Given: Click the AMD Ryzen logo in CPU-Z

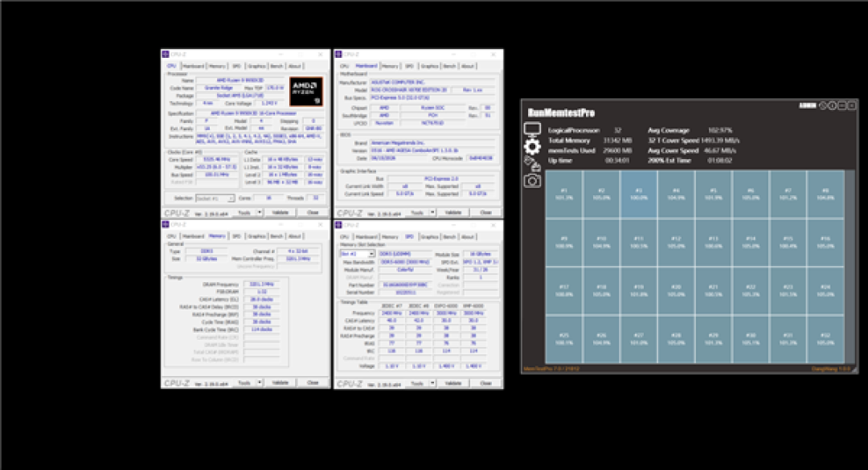Looking at the screenshot, I should (x=306, y=92).
